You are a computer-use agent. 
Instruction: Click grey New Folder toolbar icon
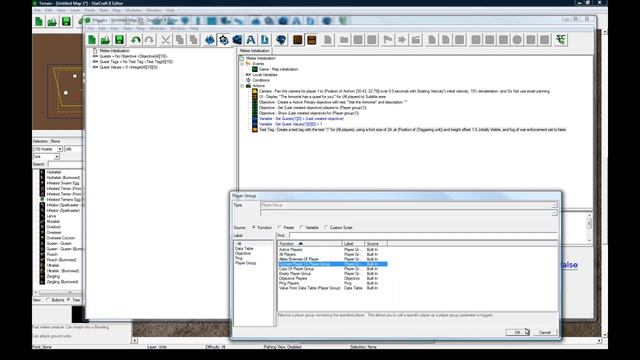tap(344, 40)
